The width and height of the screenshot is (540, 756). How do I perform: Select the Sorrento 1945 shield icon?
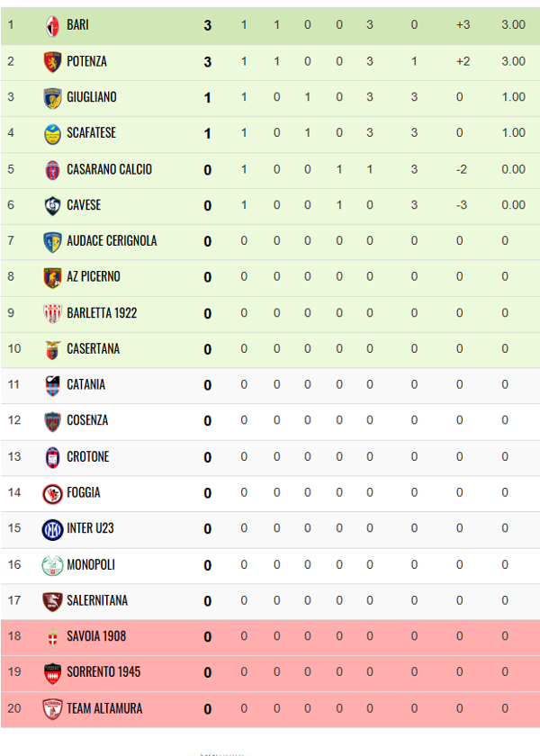pos(52,673)
